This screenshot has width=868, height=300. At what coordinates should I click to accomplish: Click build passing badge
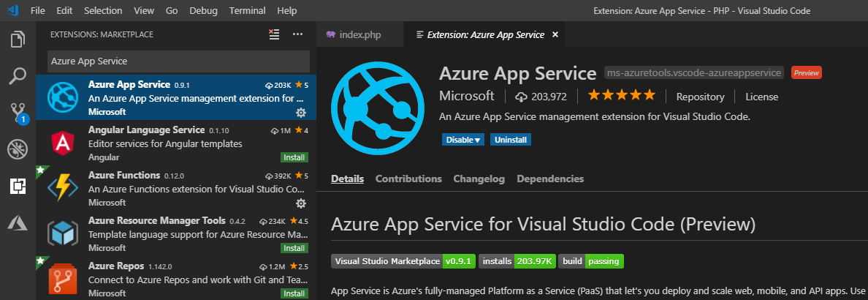[x=591, y=261]
